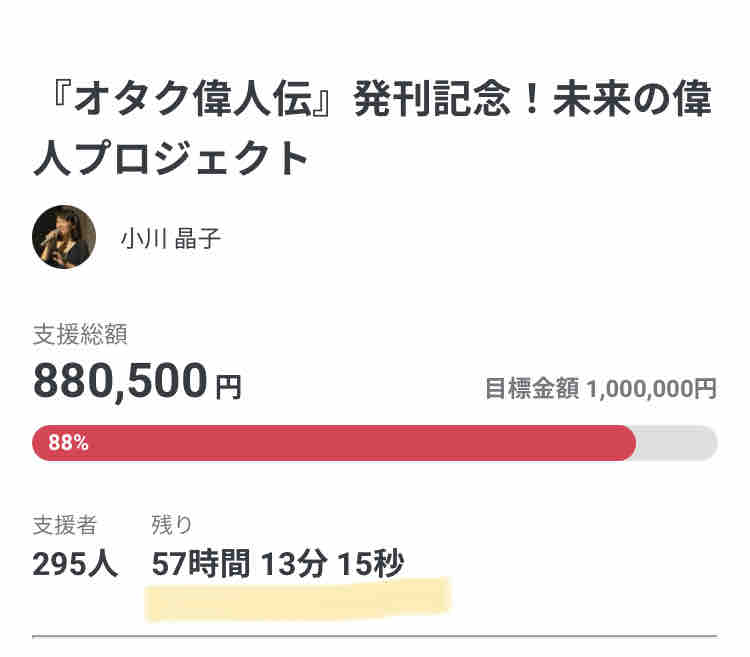Click the yellow highlight under the countdown

click(298, 599)
